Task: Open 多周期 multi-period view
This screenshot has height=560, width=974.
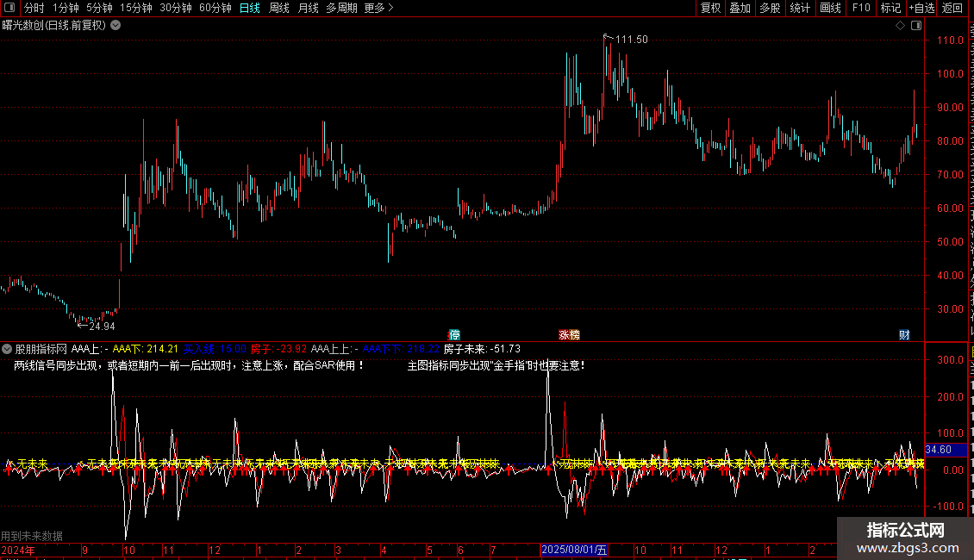Action: click(x=341, y=8)
